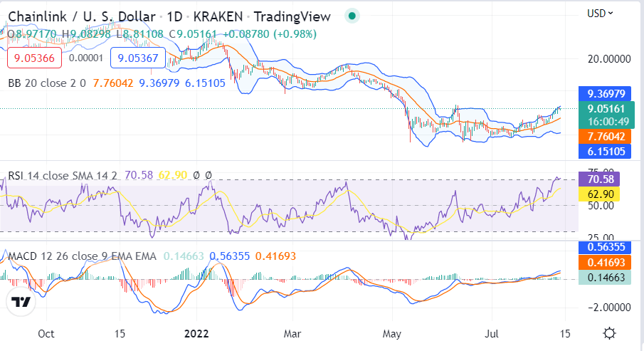Click the purple RSI value label 70.58

(599, 179)
